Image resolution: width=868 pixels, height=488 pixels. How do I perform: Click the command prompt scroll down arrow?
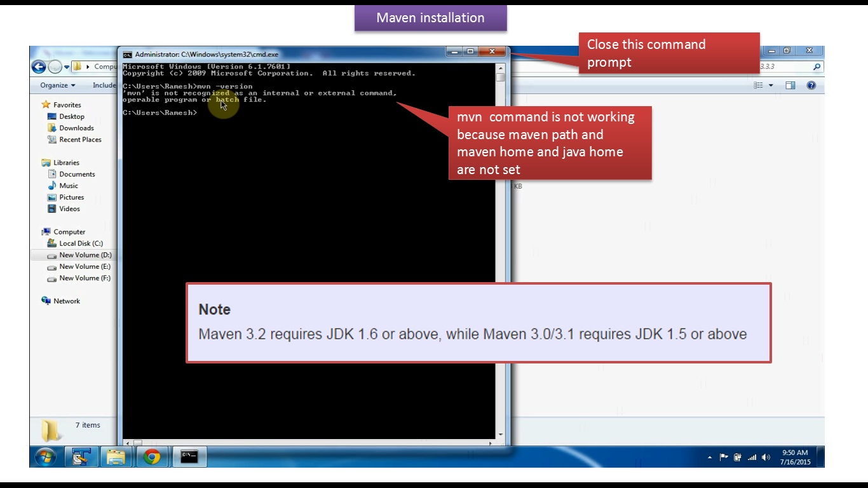click(x=501, y=435)
